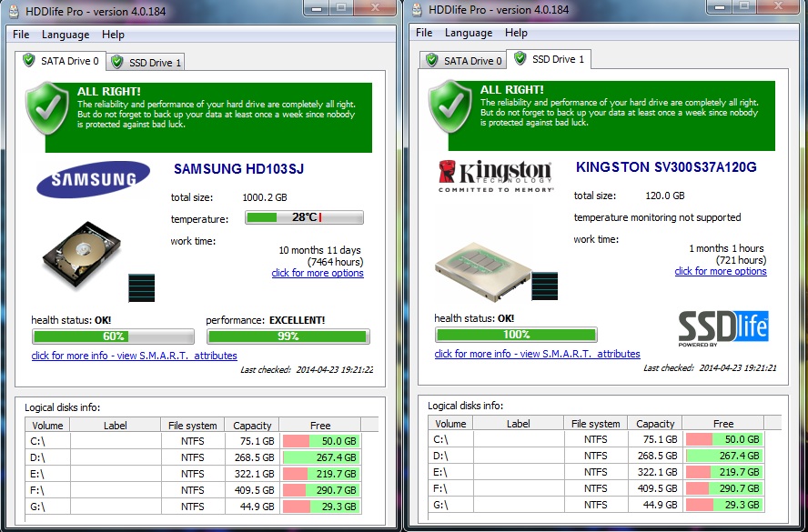Click 29.3 GB free bar in right window
Image resolution: width=808 pixels, height=532 pixels.
tap(723, 506)
